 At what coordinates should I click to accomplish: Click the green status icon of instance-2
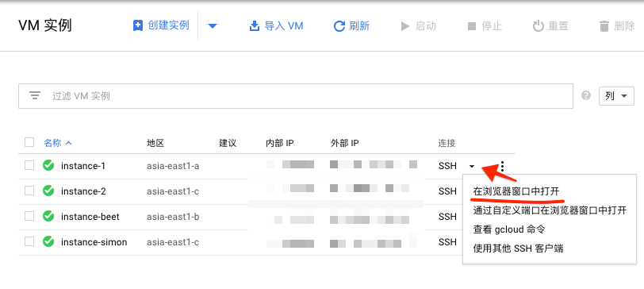[x=48, y=191]
